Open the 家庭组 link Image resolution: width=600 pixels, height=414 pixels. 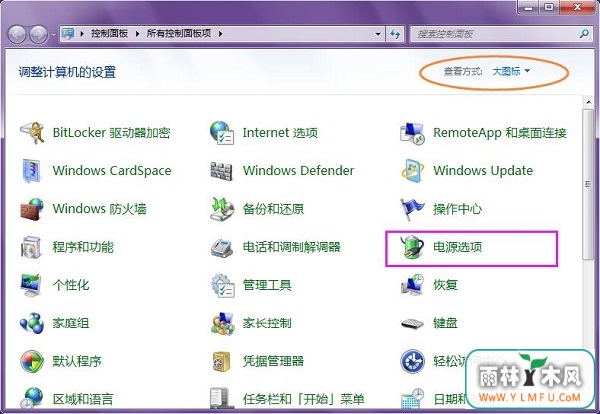(71, 323)
